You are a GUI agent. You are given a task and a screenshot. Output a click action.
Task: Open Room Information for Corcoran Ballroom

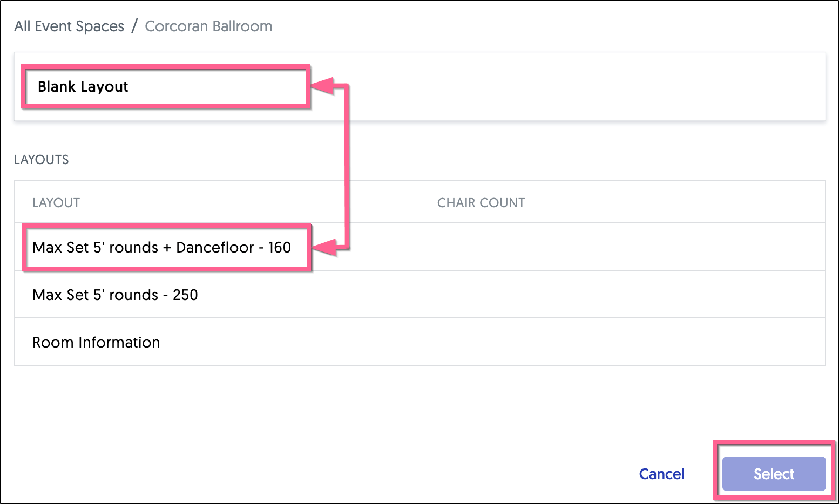[x=96, y=342]
